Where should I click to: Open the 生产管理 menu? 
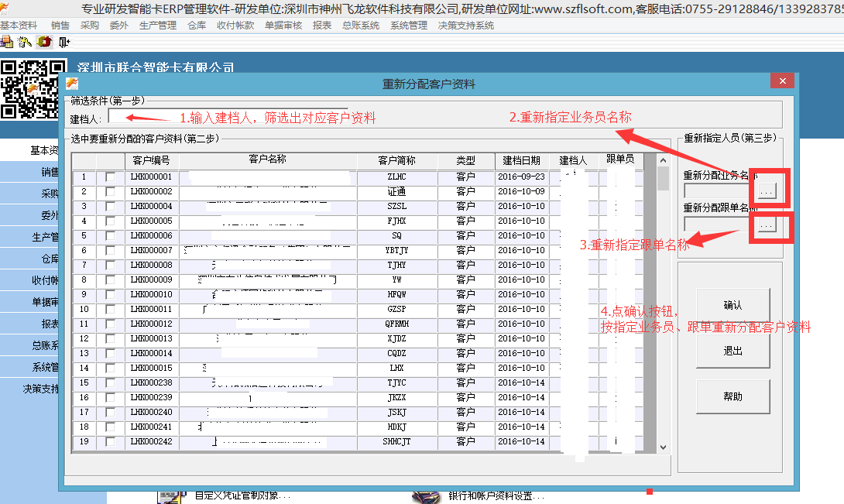[x=157, y=26]
